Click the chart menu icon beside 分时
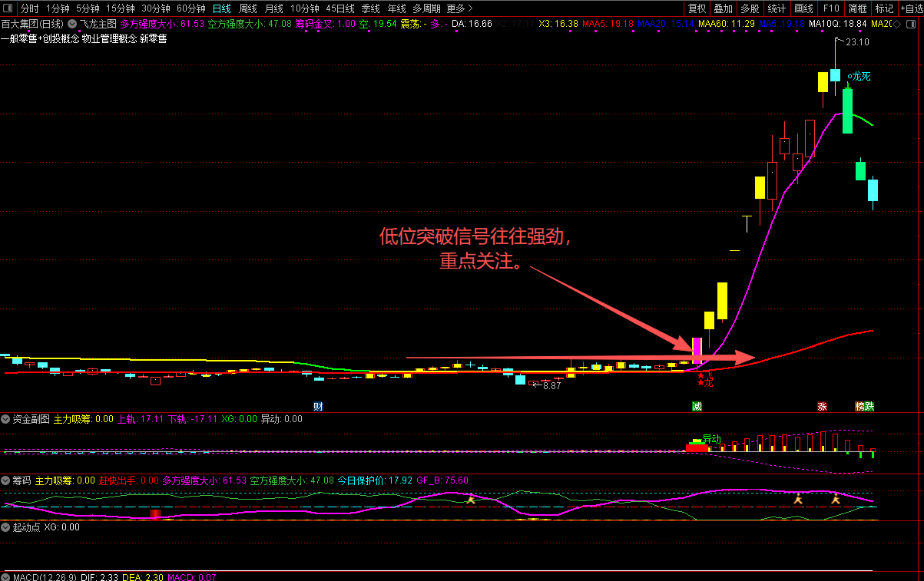 pos(8,8)
